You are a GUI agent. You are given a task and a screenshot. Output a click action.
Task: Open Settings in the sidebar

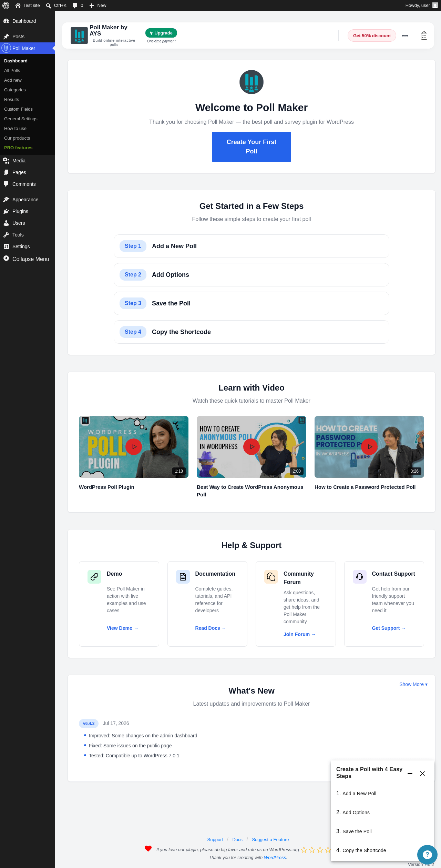point(28,246)
